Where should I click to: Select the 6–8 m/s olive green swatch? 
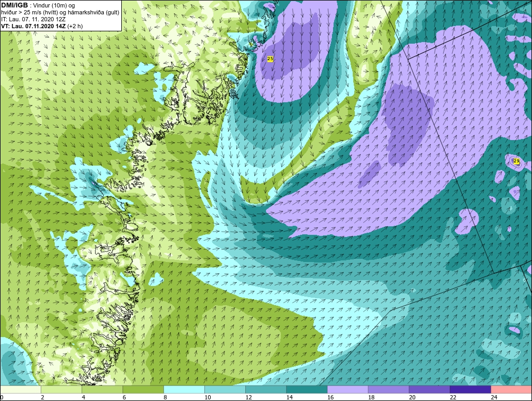[143, 389]
